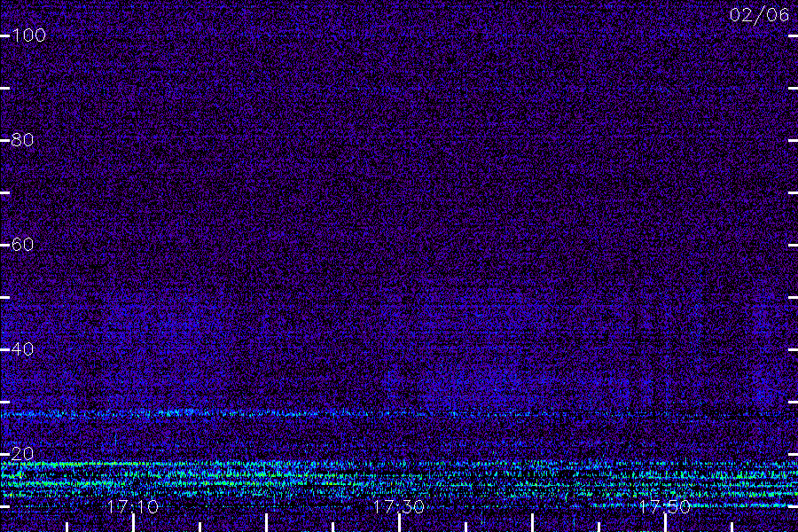Click the 17:30 time label
This screenshot has width=798, height=532.
point(399,506)
